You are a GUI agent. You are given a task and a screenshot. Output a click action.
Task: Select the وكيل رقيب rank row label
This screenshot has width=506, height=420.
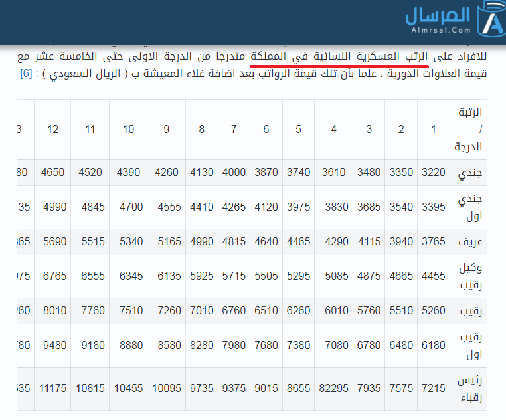tap(470, 276)
